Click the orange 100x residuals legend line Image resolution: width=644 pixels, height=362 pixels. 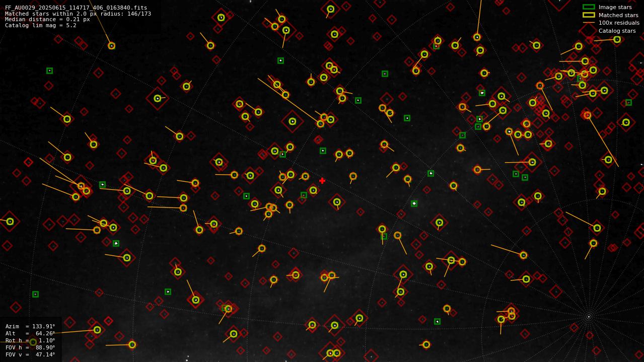(589, 23)
